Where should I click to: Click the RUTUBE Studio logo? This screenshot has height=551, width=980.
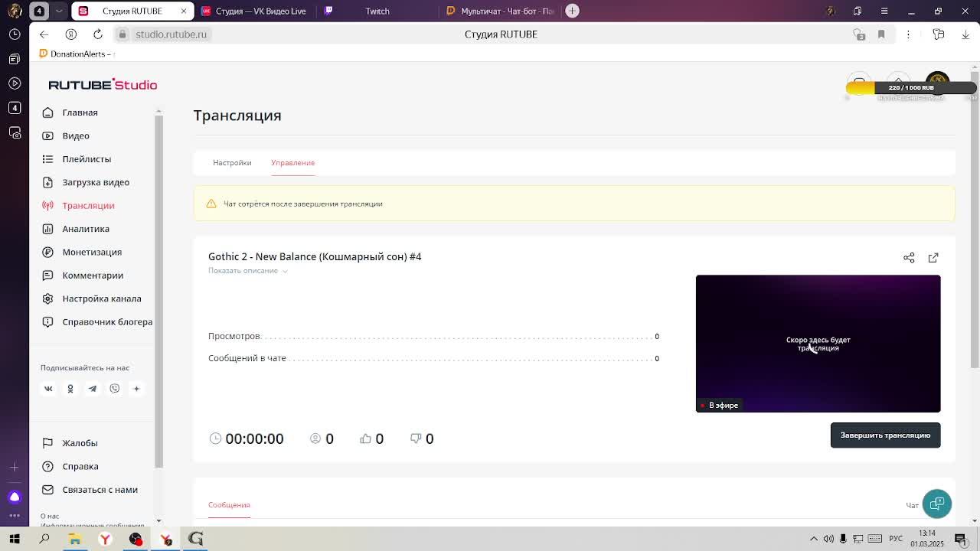[x=103, y=84]
